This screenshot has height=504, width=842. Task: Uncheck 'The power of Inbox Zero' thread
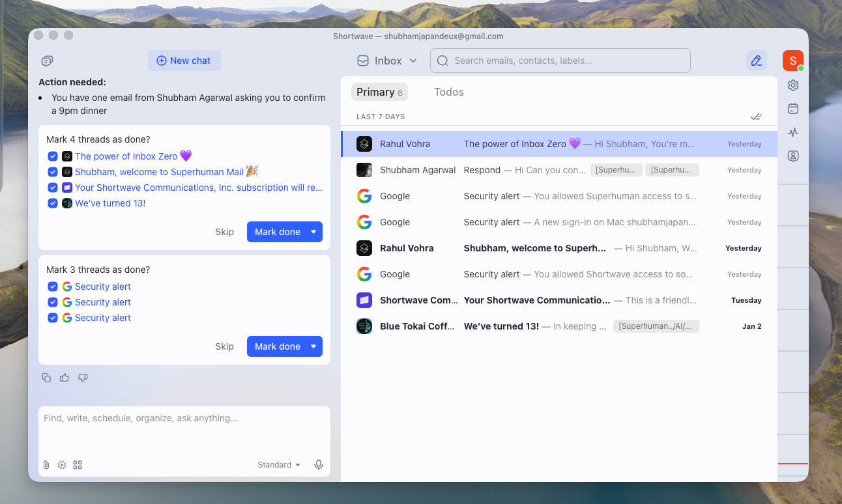(53, 156)
